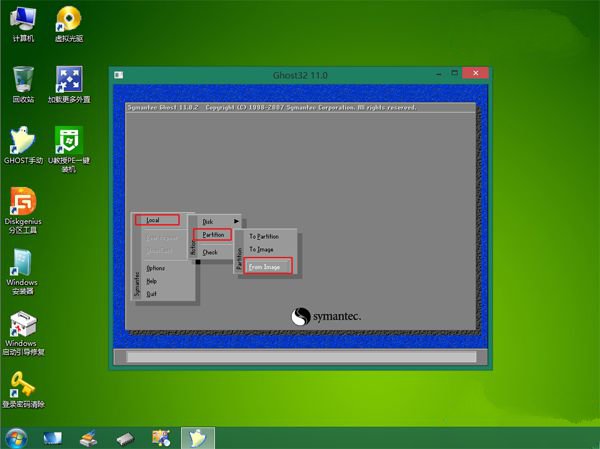Expand the Disk submenu
600x449 pixels.
point(219,221)
